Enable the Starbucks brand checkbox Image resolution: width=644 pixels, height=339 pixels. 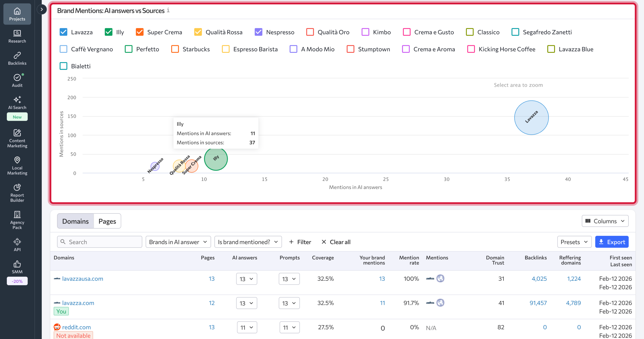tap(175, 49)
